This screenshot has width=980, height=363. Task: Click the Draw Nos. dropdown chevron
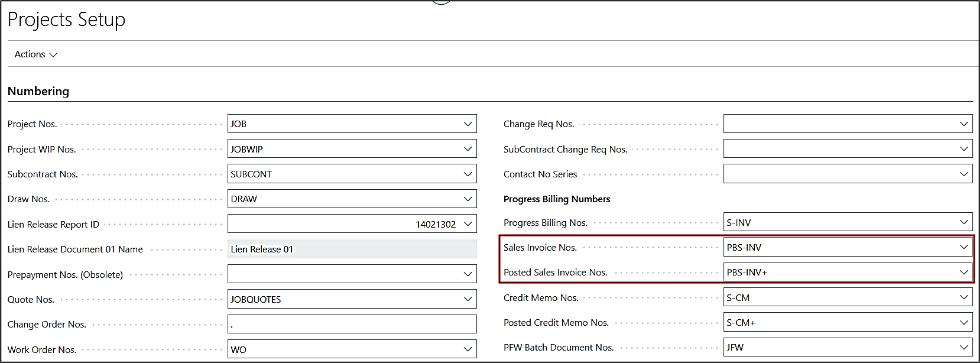[x=468, y=199]
